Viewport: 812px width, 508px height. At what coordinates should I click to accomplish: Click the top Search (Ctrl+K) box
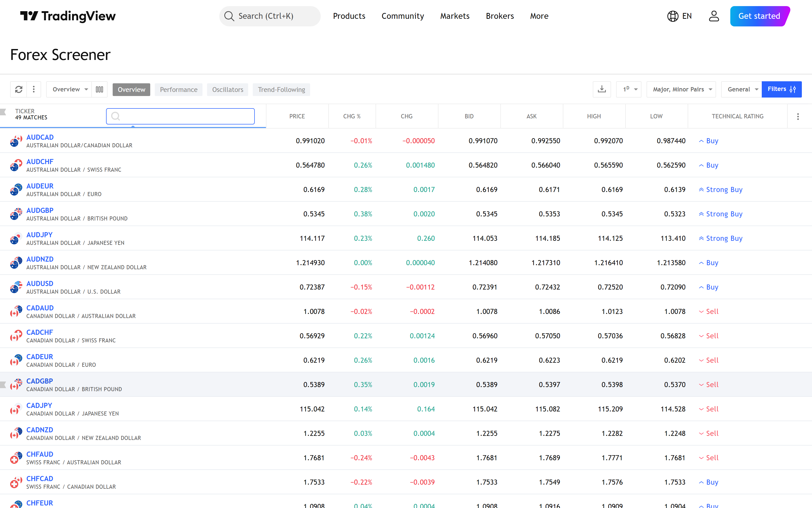270,16
